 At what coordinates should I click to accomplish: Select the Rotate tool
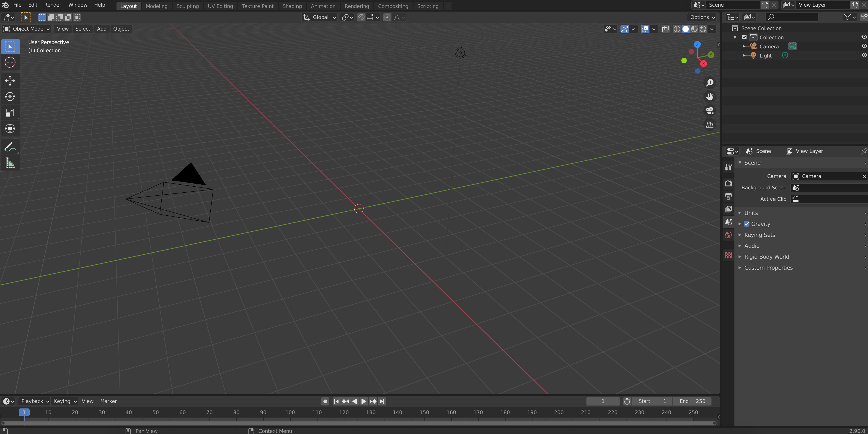pos(10,97)
